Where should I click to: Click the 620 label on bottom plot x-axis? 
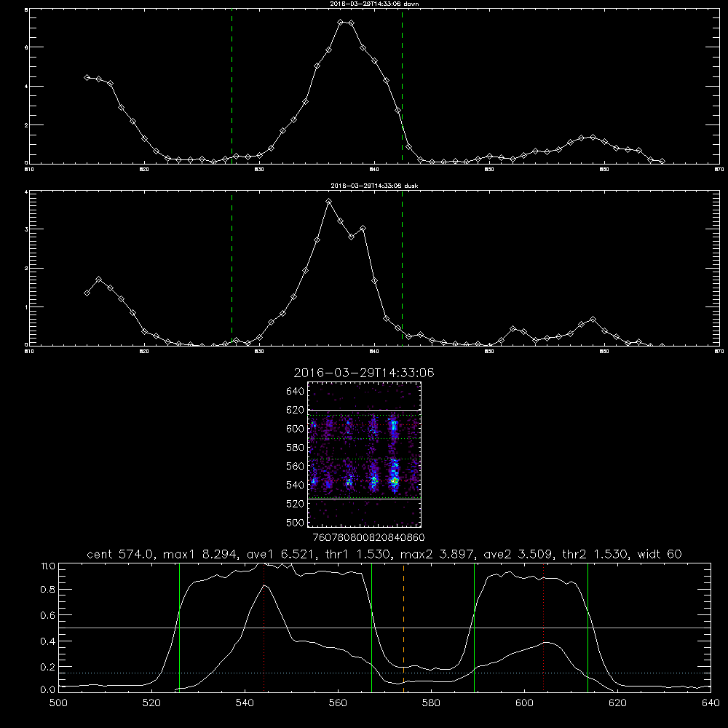pyautogui.click(x=617, y=703)
